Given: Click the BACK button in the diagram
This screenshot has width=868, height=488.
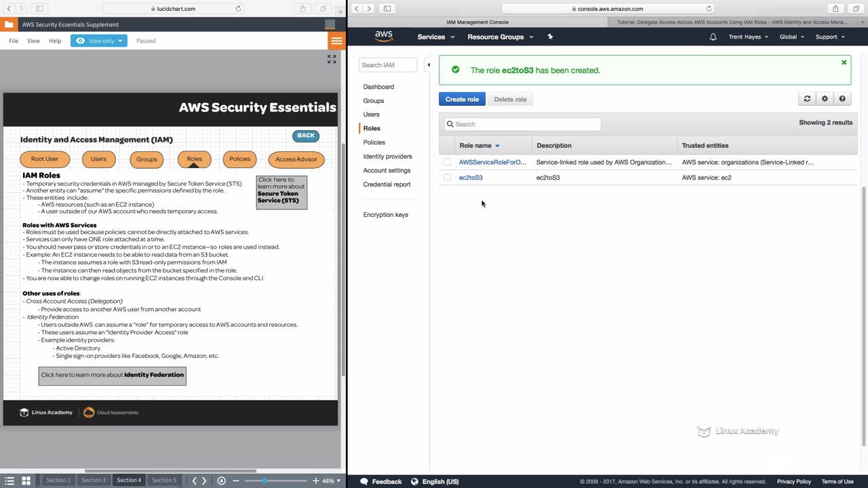Looking at the screenshot, I should [x=306, y=136].
